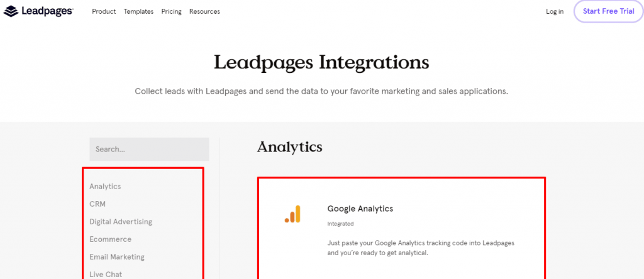Open the Product menu
The image size is (644, 279).
104,11
